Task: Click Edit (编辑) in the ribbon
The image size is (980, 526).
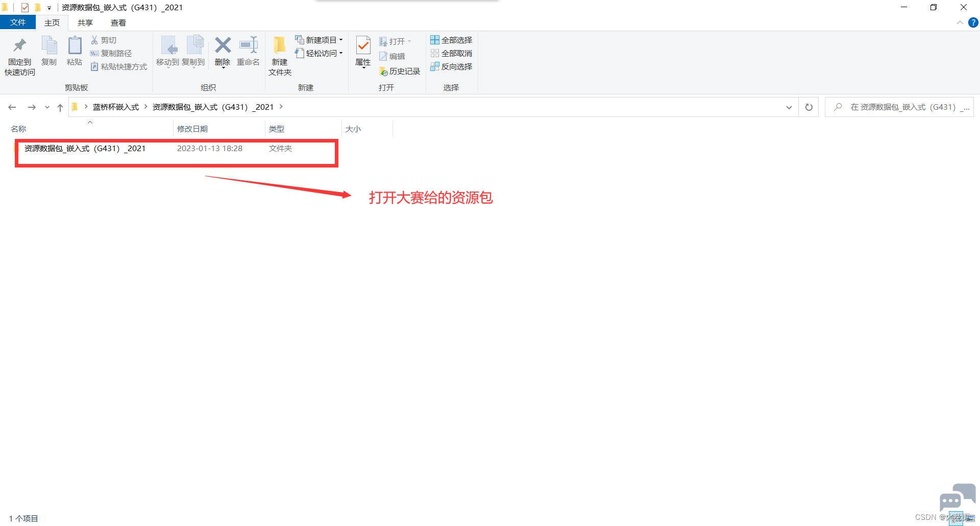Action: click(392, 56)
